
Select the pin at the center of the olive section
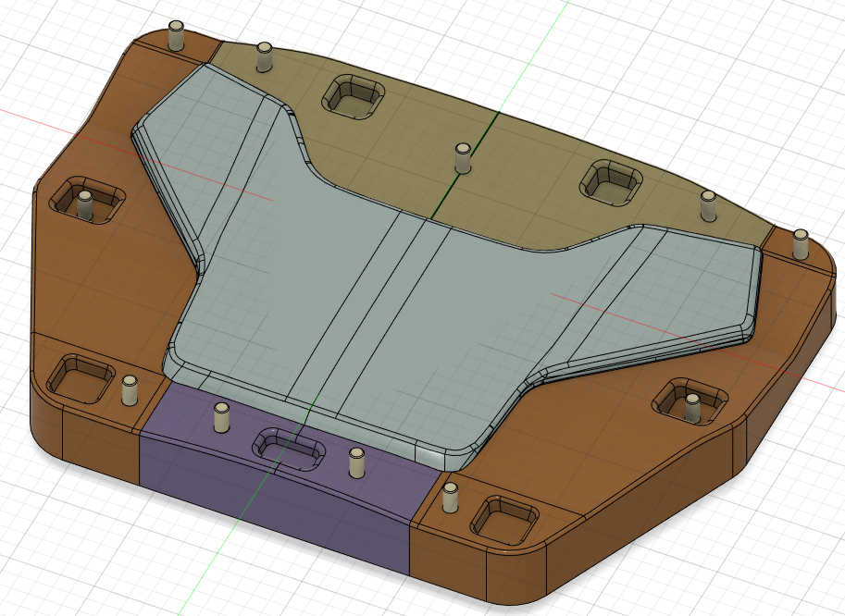[463, 158]
